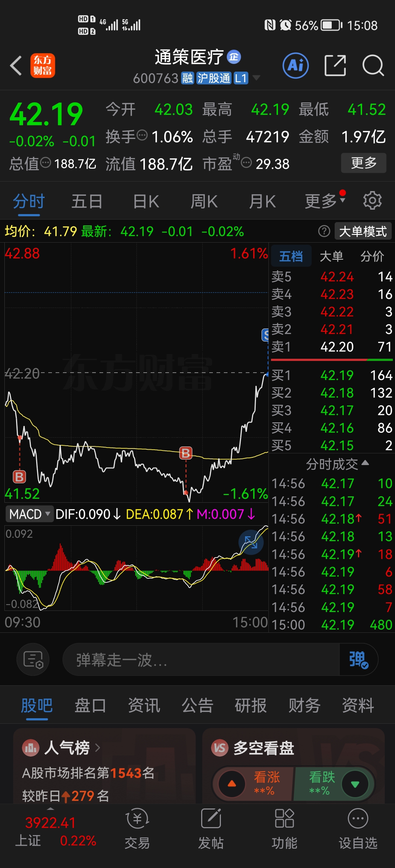Viewport: 395px width, 868px height.
Task: Tap the second B buy marker on chart
Action: tap(185, 453)
